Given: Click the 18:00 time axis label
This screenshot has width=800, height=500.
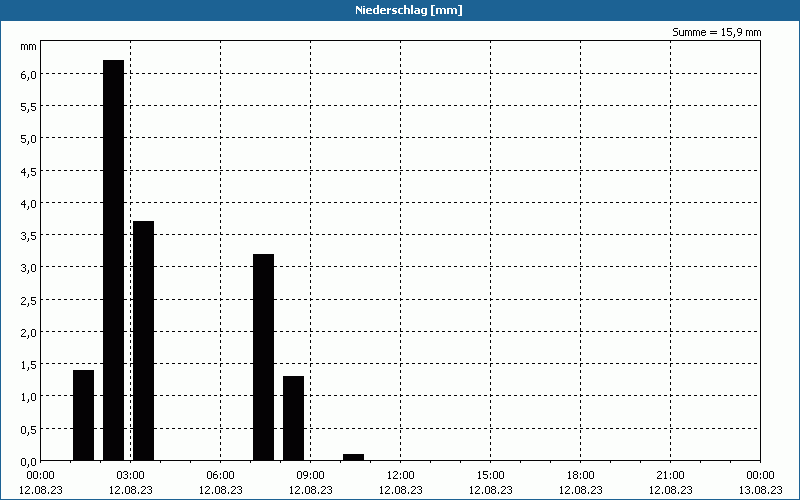Looking at the screenshot, I should [580, 476].
